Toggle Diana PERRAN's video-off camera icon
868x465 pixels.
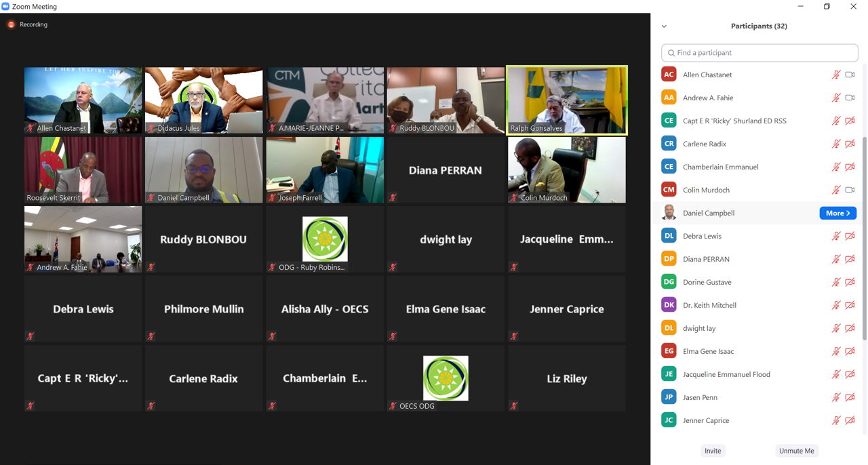pos(850,259)
